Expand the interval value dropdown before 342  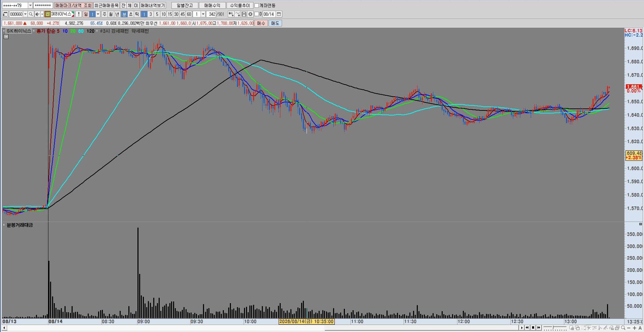point(203,14)
